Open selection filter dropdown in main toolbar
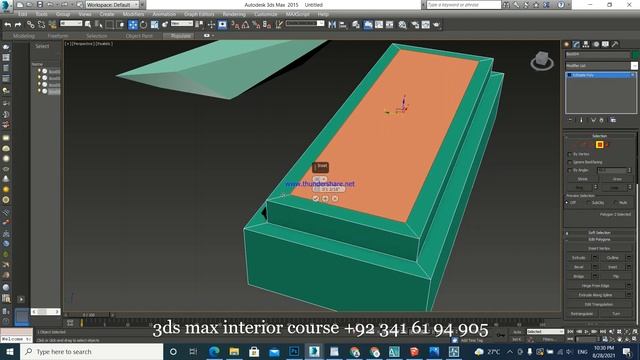This screenshot has height=360, width=640. [71, 24]
